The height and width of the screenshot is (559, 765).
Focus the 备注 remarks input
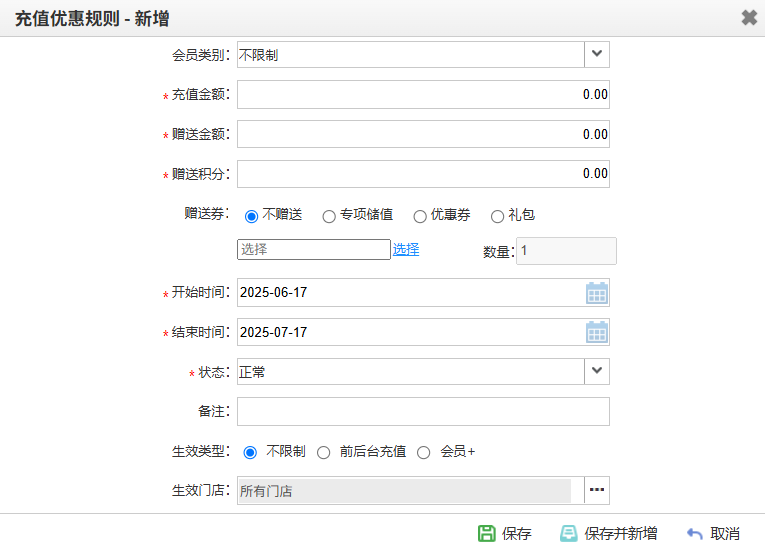click(x=423, y=411)
